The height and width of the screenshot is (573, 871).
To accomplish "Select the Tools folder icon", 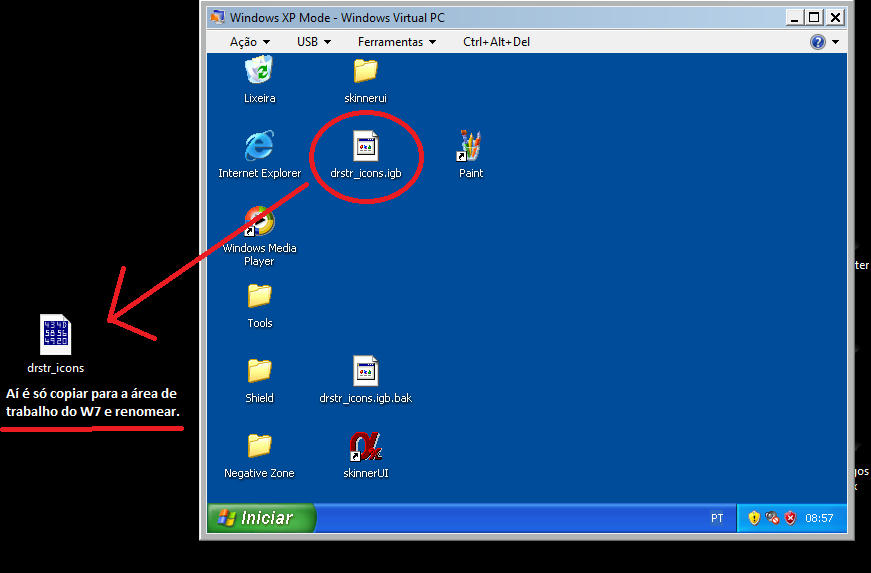I will [259, 296].
